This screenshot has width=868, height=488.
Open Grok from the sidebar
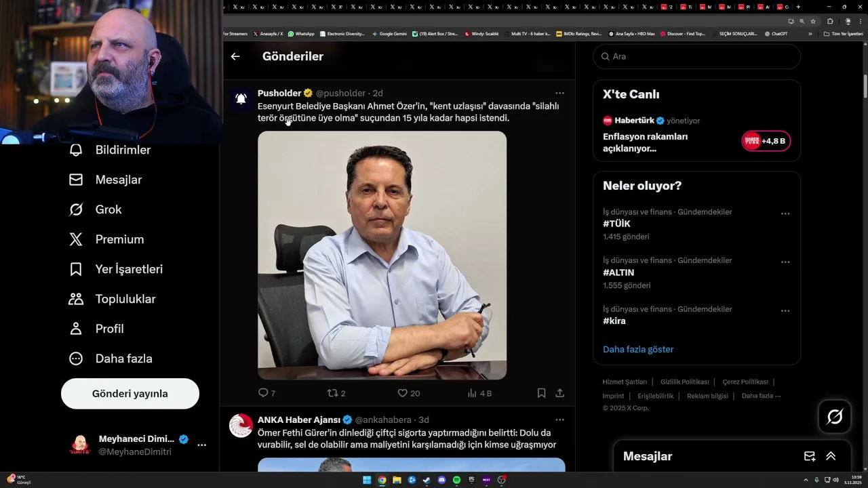(96, 209)
